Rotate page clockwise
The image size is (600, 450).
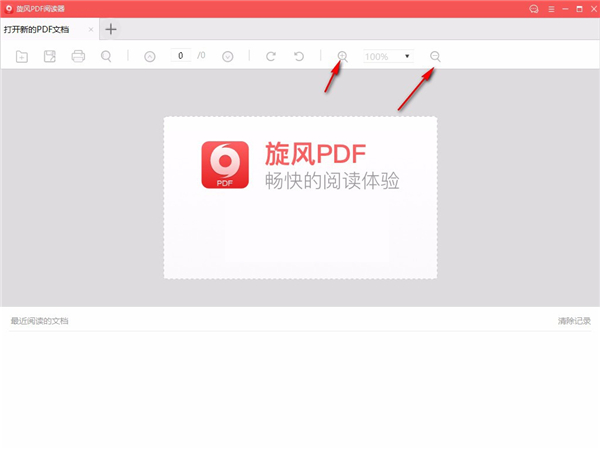tap(271, 56)
